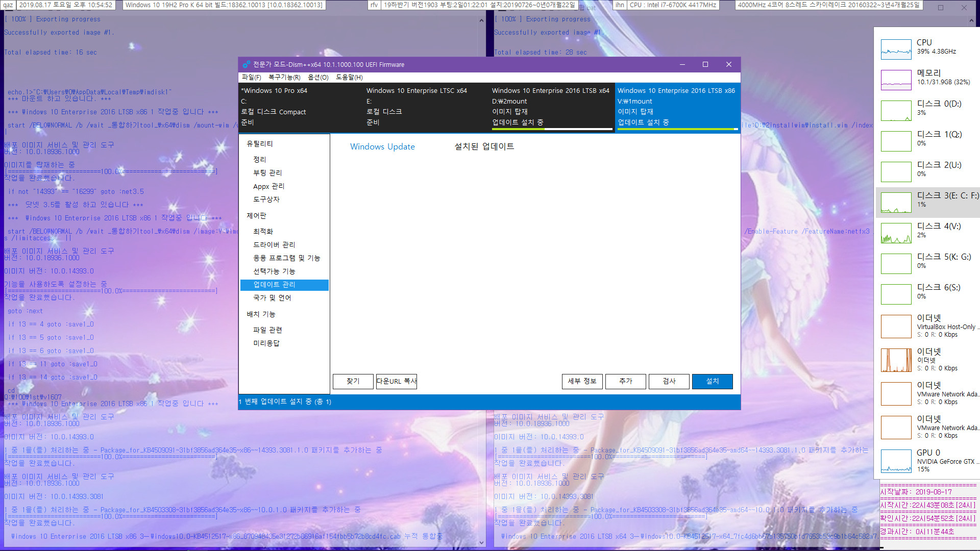
Task: Open the 파일(F) menu in Dism++
Action: pyautogui.click(x=251, y=77)
